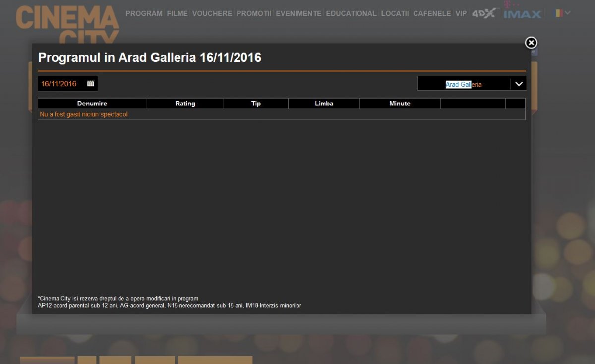The width and height of the screenshot is (595, 364).
Task: Expand the language selector chevron
Action: (568, 13)
